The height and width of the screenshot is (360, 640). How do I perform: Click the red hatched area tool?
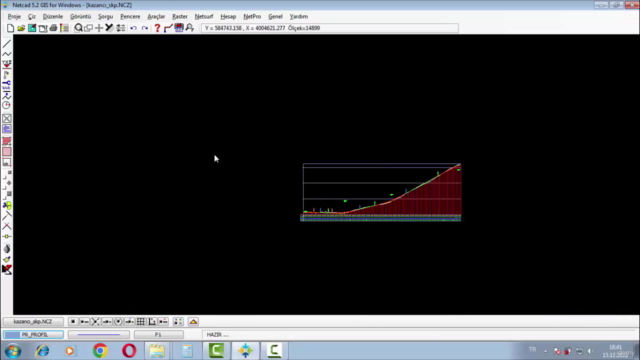tap(7, 141)
